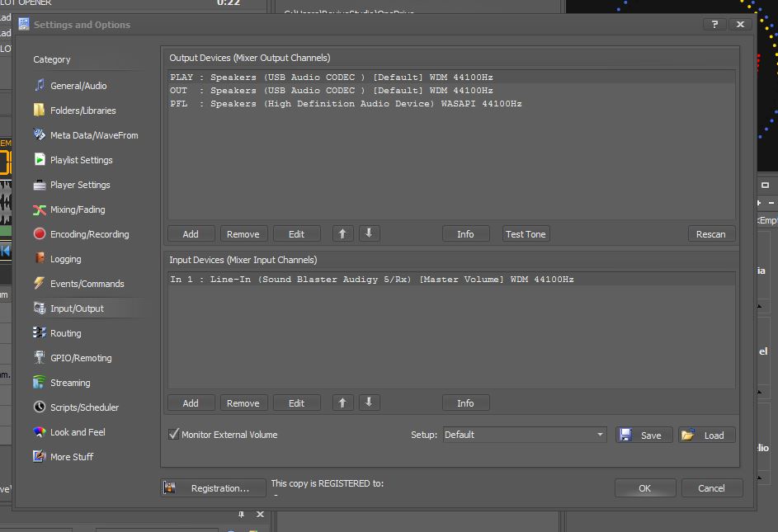The height and width of the screenshot is (532, 778).
Task: Open General/Audio settings category
Action: click(78, 86)
